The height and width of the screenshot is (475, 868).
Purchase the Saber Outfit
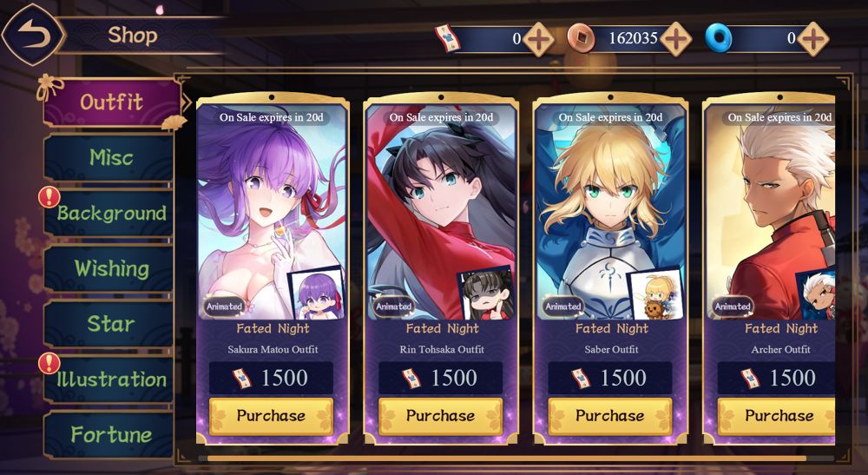coord(610,416)
